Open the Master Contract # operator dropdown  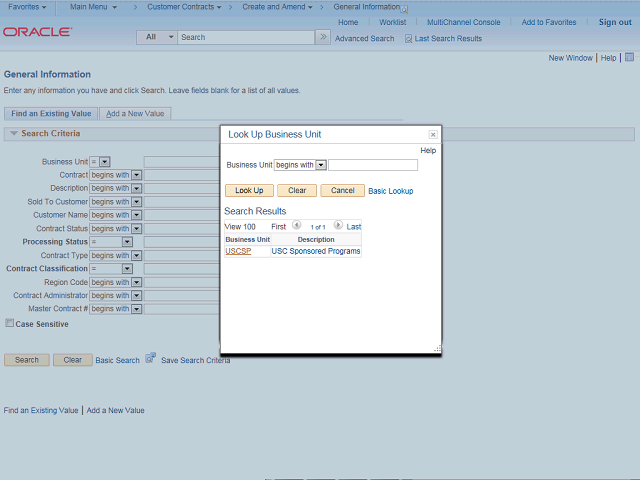(137, 309)
